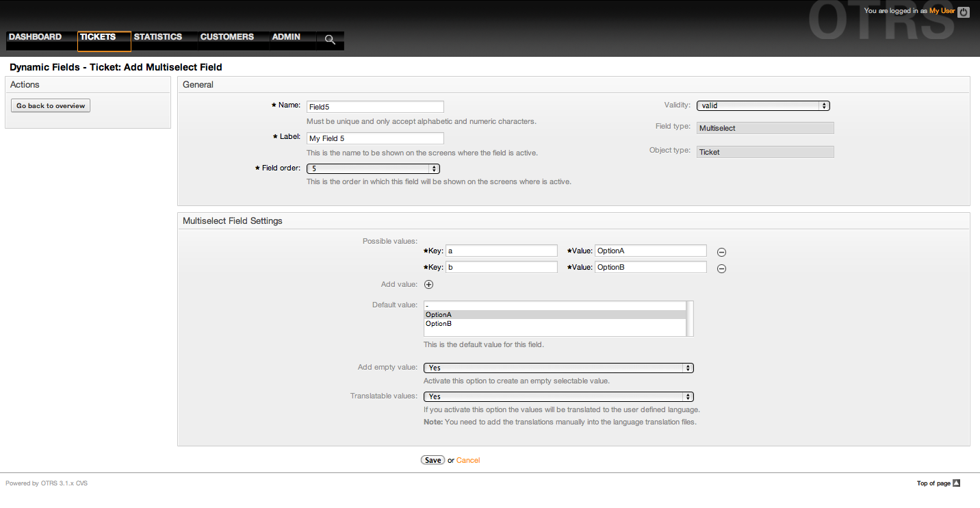Open the Add empty value dropdown
This screenshot has width=980, height=508.
pos(558,368)
